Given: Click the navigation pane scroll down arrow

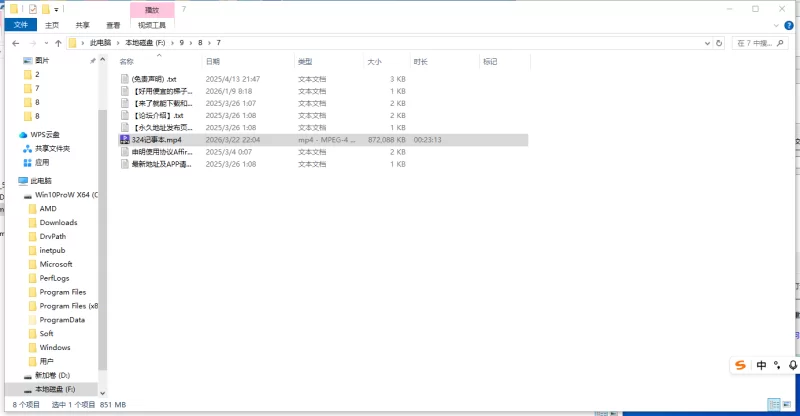Looking at the screenshot, I should 103,393.
